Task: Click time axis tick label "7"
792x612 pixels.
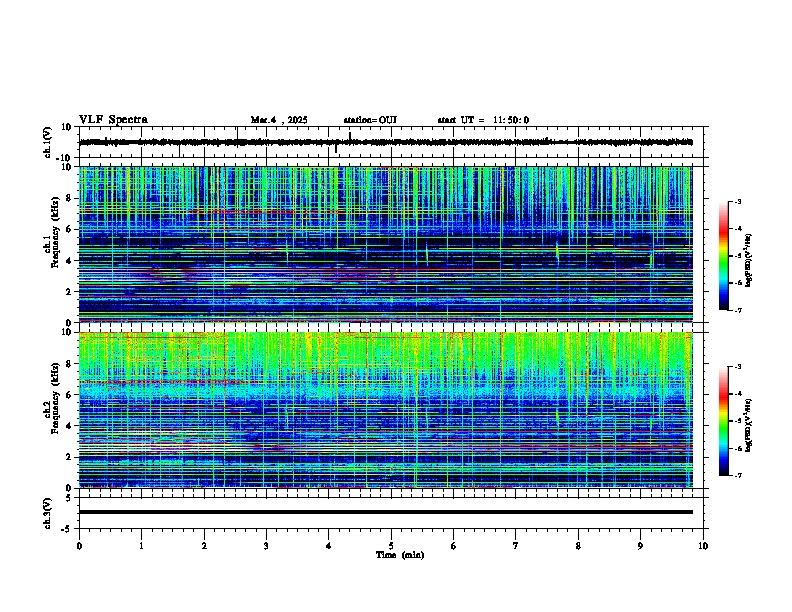Action: click(x=516, y=546)
